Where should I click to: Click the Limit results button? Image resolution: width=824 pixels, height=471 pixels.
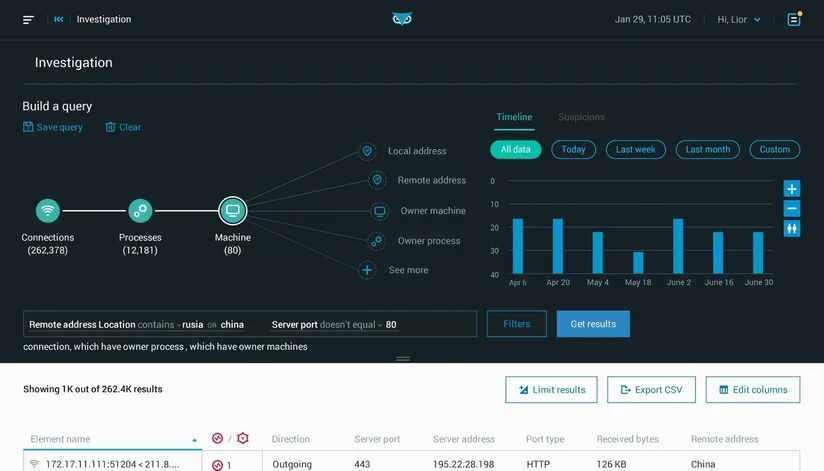pyautogui.click(x=551, y=390)
